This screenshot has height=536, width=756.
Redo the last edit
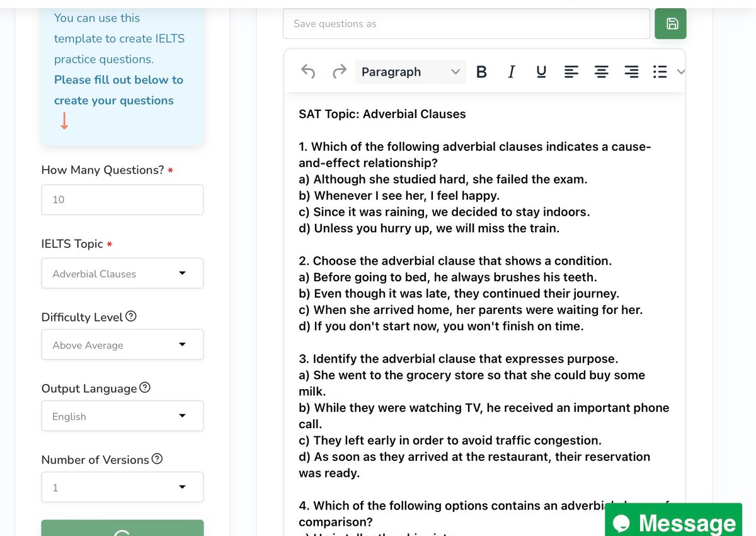(339, 72)
